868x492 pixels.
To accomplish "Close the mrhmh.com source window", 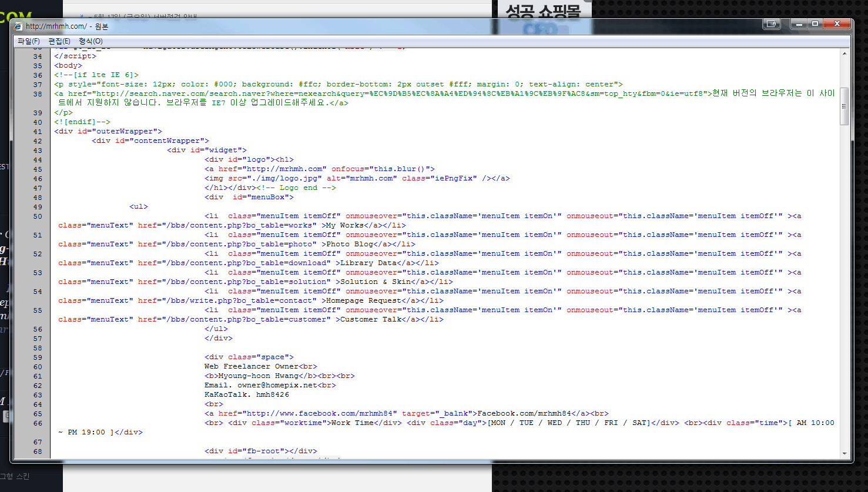I will 837,24.
